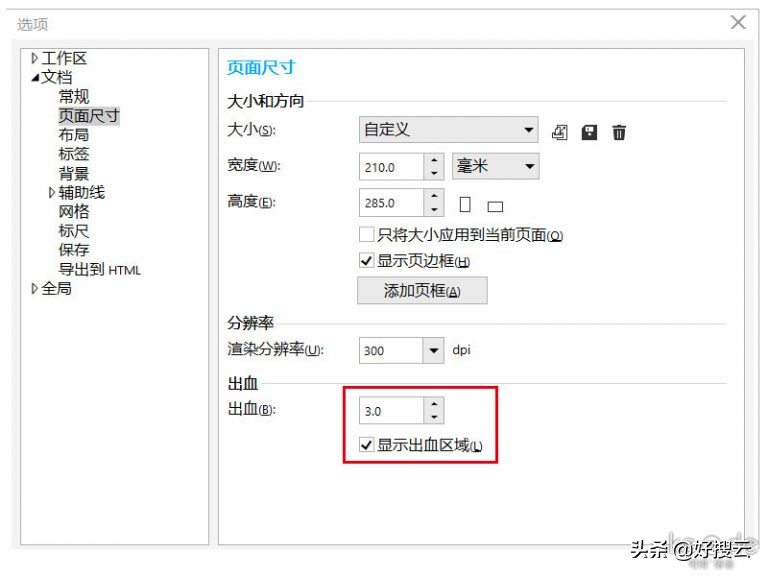Open the 毫米 units dropdown
Screen dimensions: 768x576
coord(495,167)
